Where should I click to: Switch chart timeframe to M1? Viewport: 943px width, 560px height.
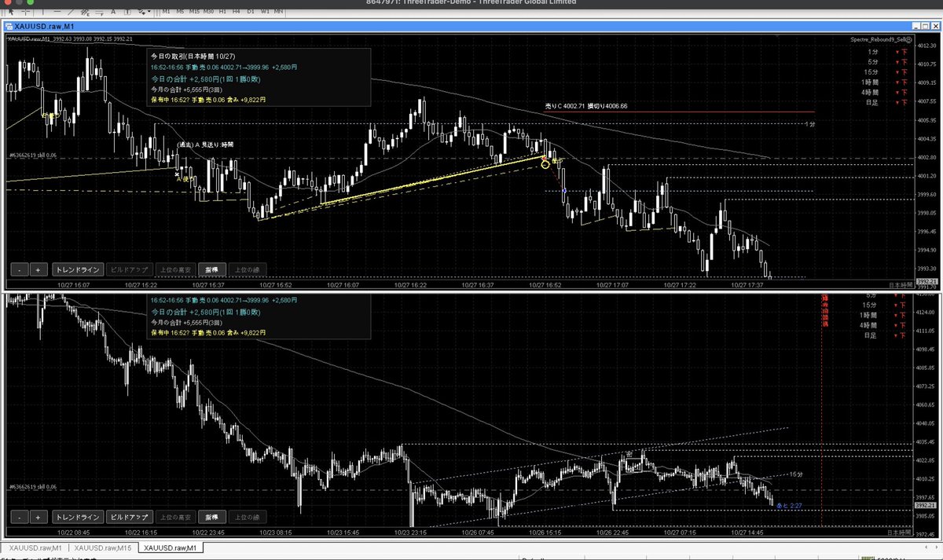click(x=166, y=12)
